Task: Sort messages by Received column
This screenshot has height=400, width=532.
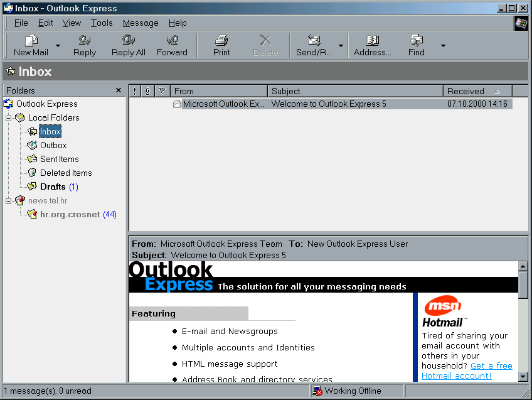Action: tap(477, 91)
